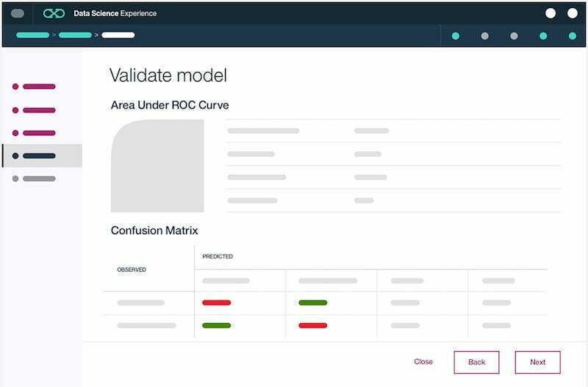Viewport: 588px width, 387px height.
Task: Click the Data Science Experience infinity logo
Action: (54, 13)
